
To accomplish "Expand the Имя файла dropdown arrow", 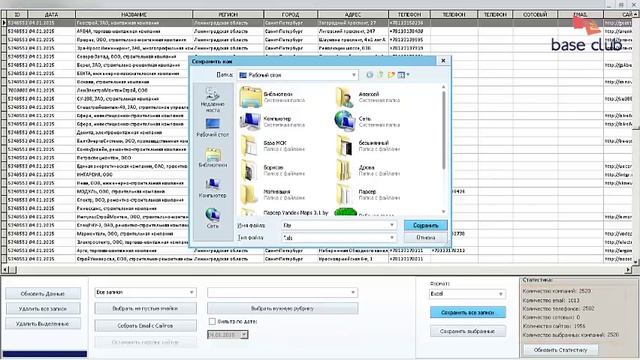I will click(391, 225).
